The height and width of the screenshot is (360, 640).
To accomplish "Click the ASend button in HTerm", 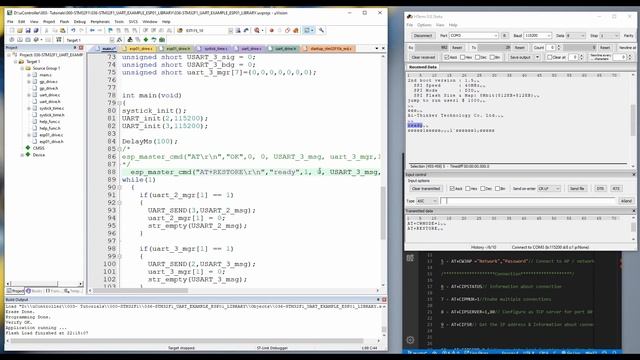I will coord(627,201).
